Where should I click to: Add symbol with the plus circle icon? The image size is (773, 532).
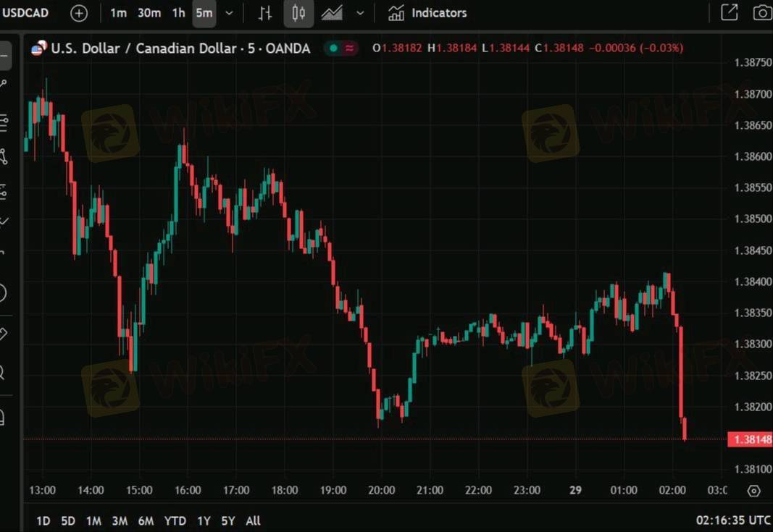pos(79,13)
